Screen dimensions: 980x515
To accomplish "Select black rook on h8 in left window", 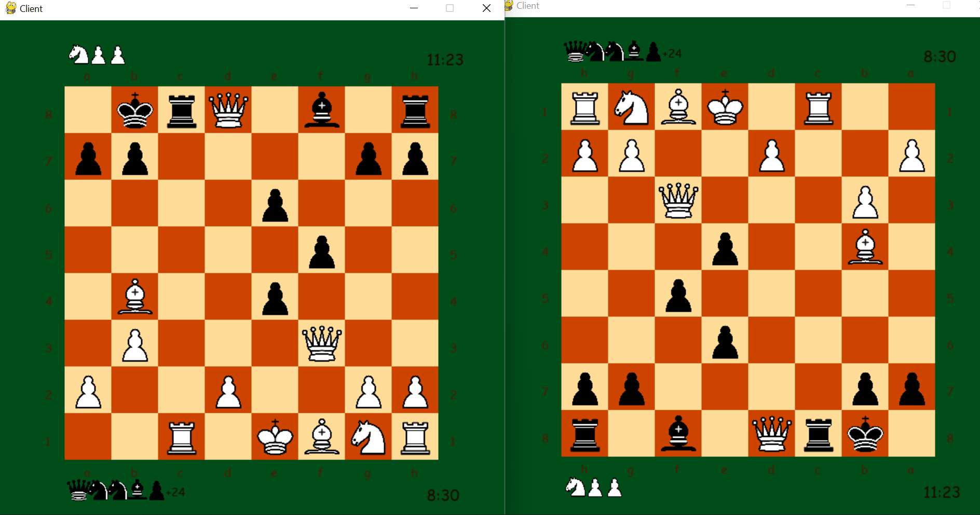I will point(415,111).
